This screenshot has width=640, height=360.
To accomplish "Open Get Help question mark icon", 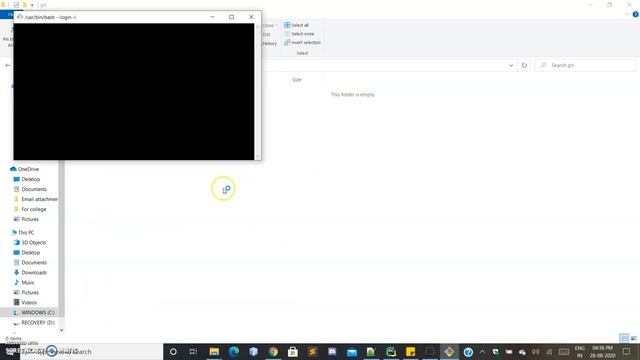I will click(x=468, y=352).
